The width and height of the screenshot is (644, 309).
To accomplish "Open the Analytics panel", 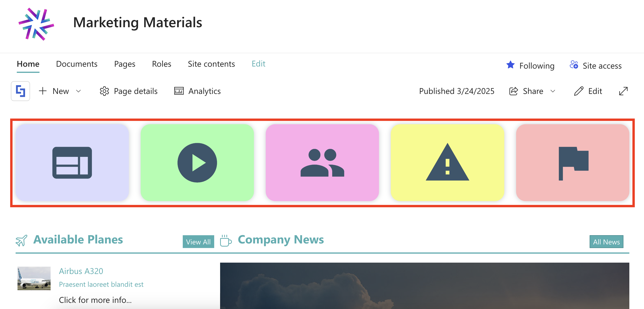I will 197,91.
